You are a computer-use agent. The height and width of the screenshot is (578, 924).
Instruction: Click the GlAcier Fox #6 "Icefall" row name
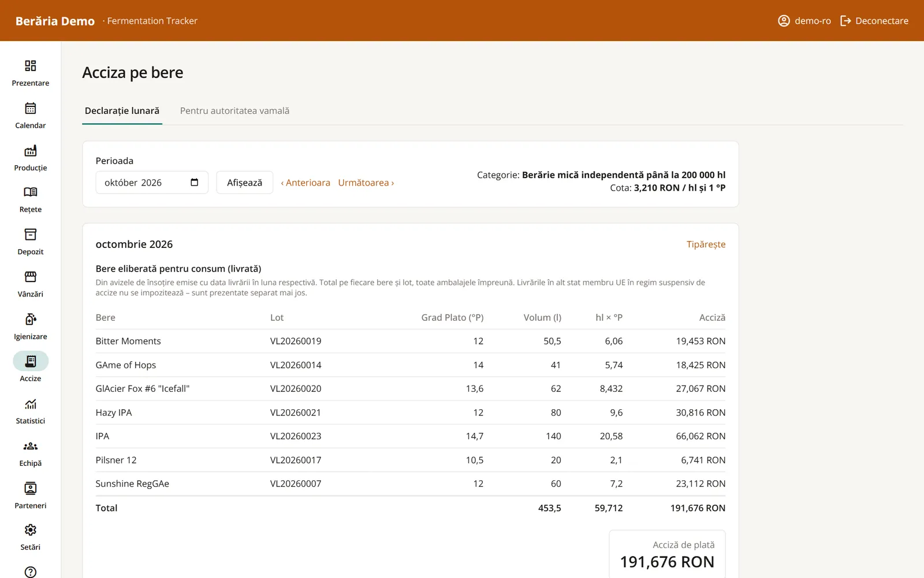(143, 388)
